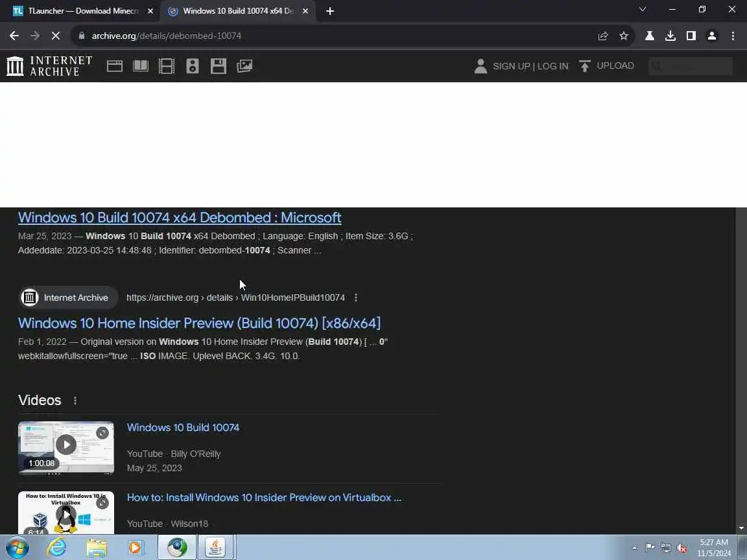Close the Windows 10 Build 10074 tab
This screenshot has height=560, width=747.
tap(305, 11)
